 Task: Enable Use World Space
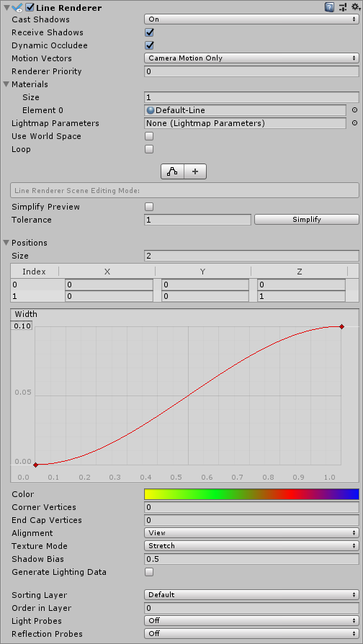(x=150, y=136)
